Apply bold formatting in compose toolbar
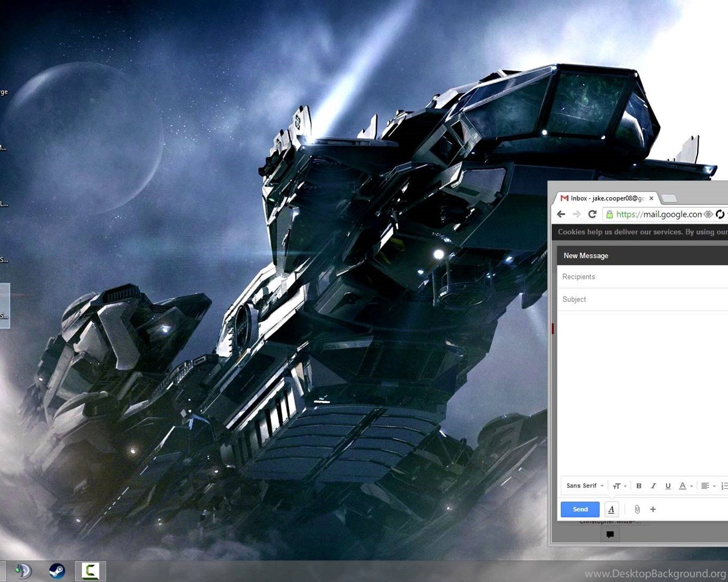This screenshot has height=582, width=728. coord(639,486)
